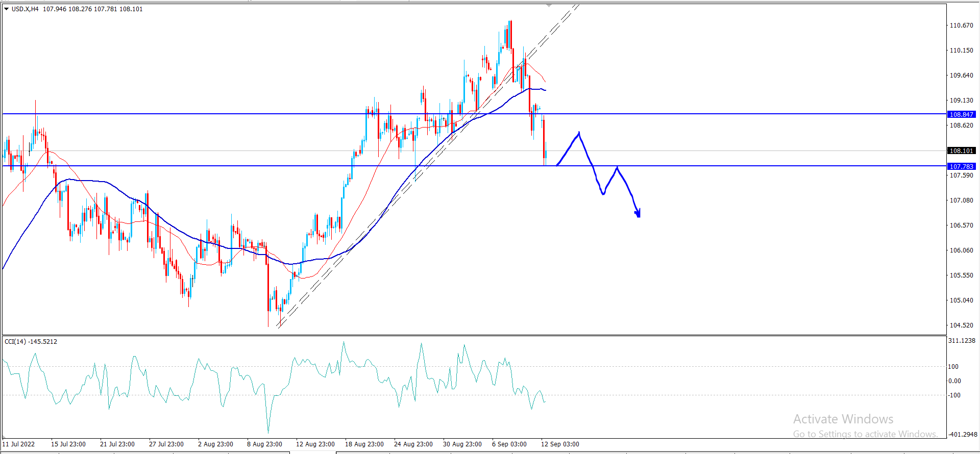
Task: Click the CCI scale maximum 311.1238
Action: (x=962, y=341)
